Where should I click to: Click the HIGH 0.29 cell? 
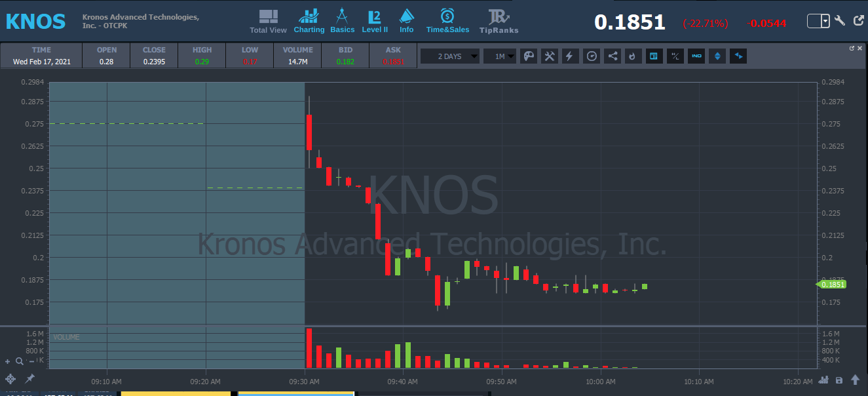202,56
